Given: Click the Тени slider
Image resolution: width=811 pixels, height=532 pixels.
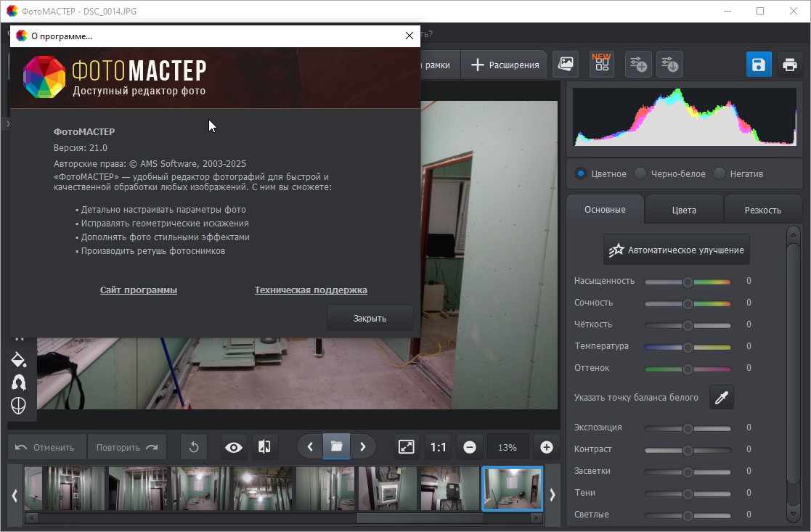Looking at the screenshot, I should pos(688,494).
